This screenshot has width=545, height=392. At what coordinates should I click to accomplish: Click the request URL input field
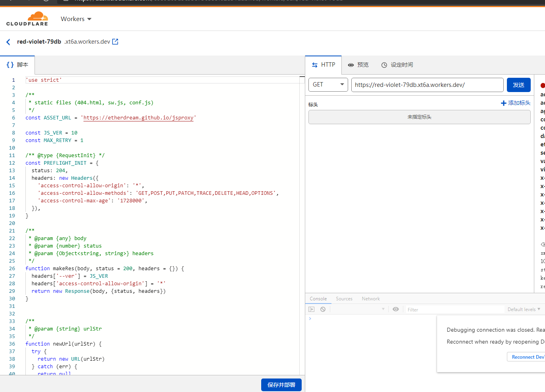[427, 85]
